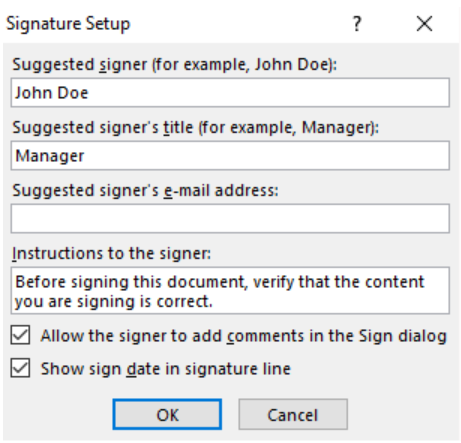
Task: Confirm the signature setup with OK
Action: point(167,414)
